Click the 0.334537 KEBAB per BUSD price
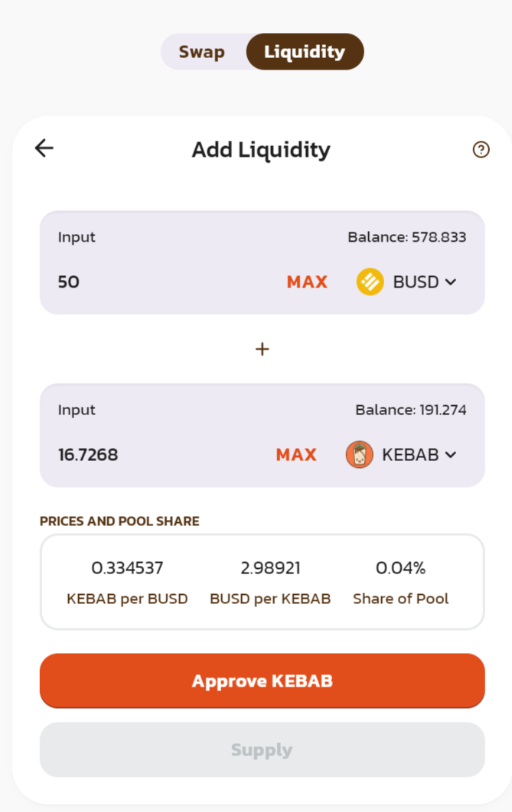The image size is (512, 812). (127, 568)
